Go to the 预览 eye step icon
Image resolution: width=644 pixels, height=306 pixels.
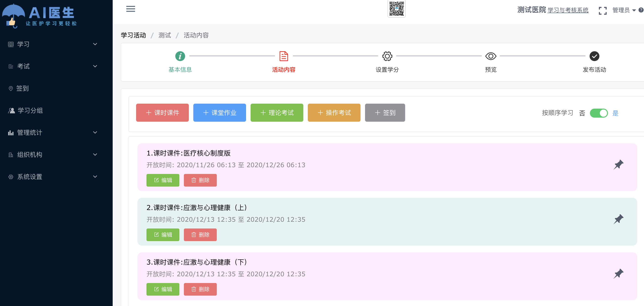491,56
